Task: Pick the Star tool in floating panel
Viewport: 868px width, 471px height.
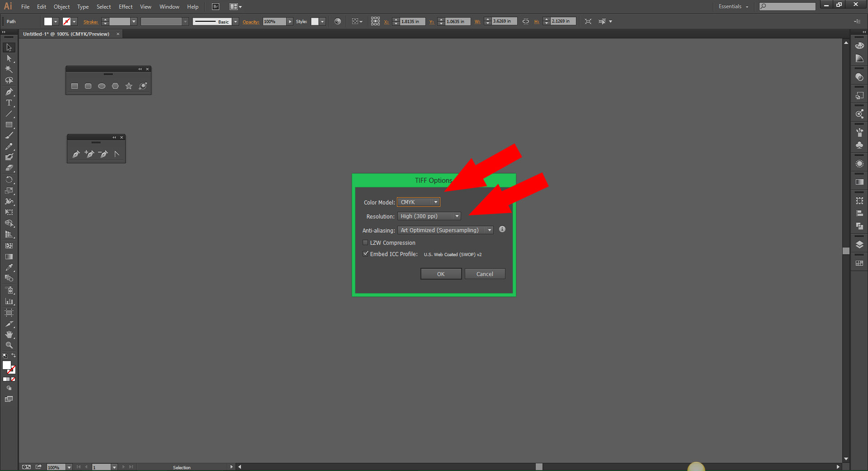Action: click(x=129, y=86)
